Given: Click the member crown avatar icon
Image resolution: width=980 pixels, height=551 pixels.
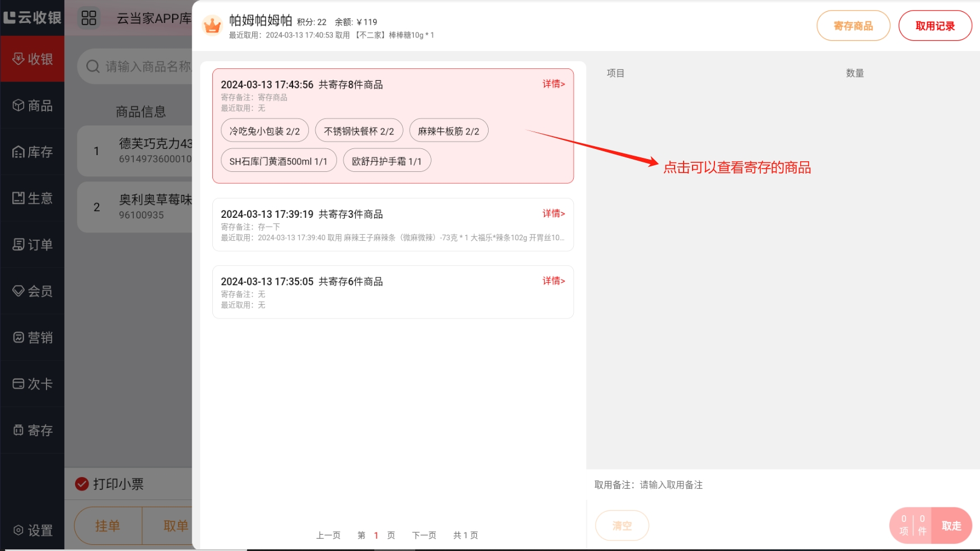Looking at the screenshot, I should (212, 25).
